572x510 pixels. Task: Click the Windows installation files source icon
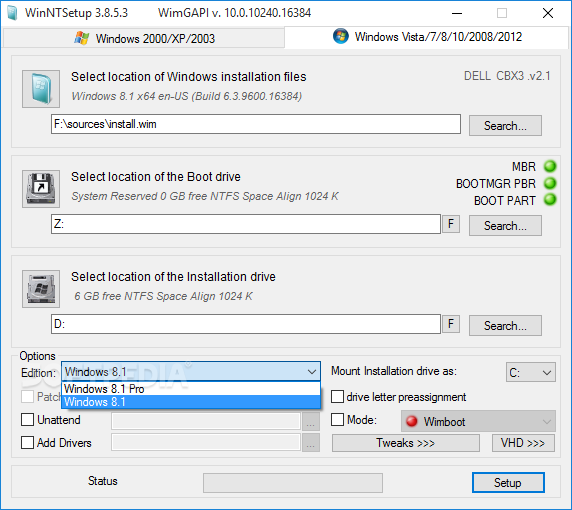[41, 89]
